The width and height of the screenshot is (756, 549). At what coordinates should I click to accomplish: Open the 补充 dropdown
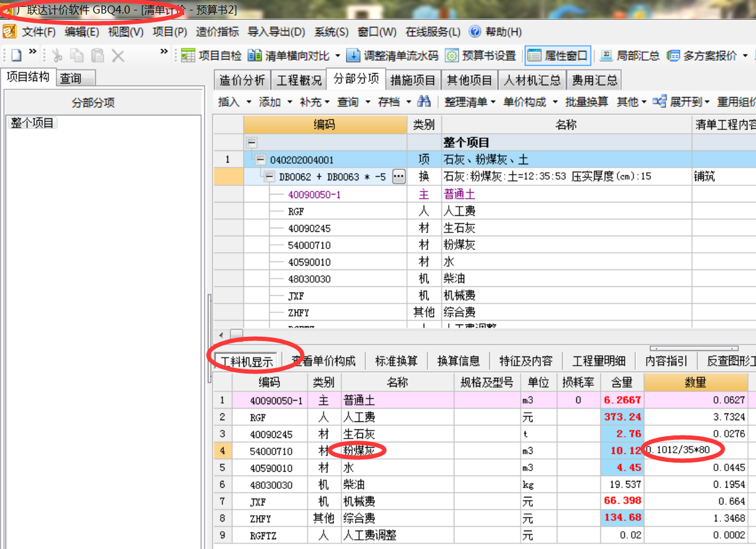327,102
